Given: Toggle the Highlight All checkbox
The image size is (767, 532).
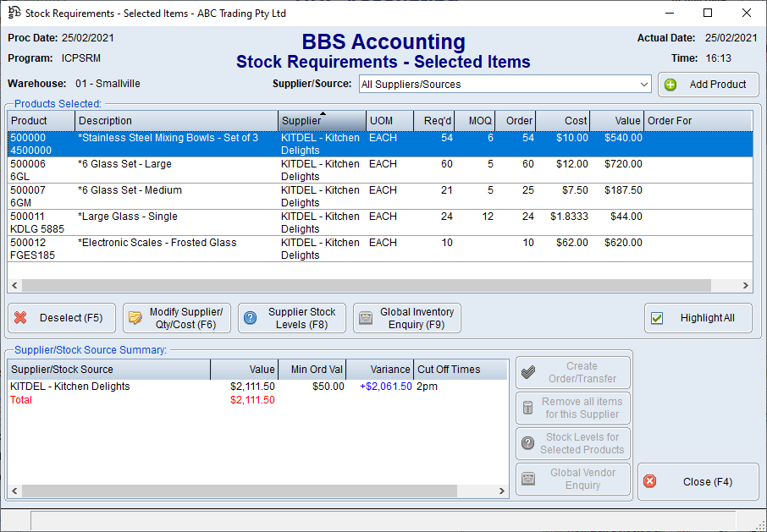Looking at the screenshot, I should click(x=657, y=318).
